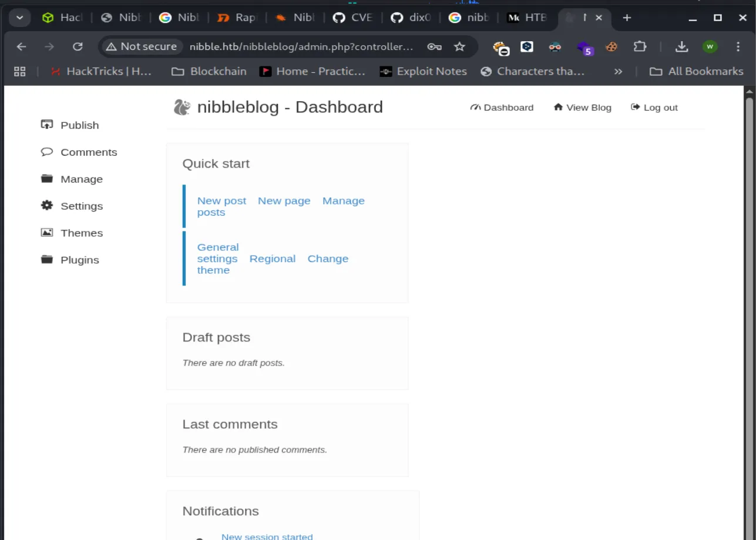
Task: Switch to the HTB Medium tab
Action: coord(527,18)
